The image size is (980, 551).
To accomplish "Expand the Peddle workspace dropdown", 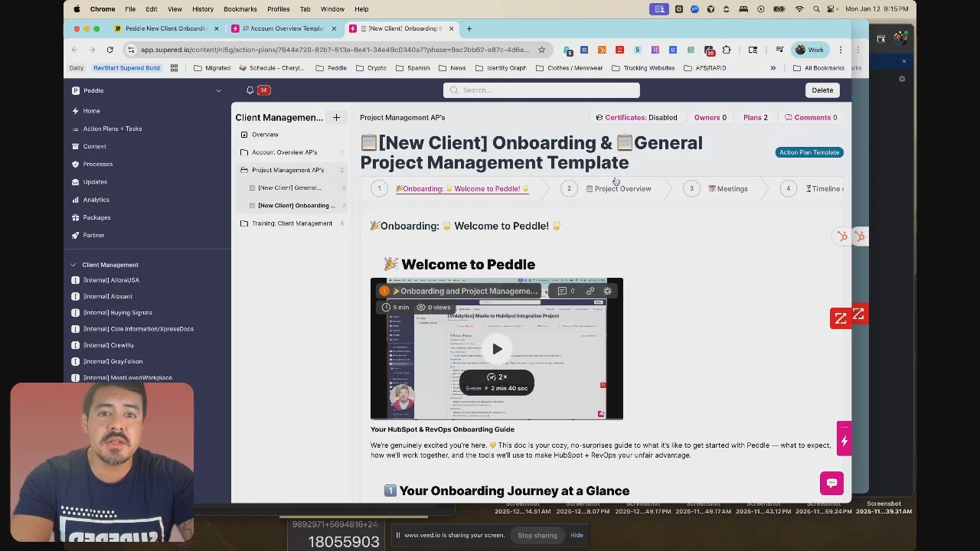I will coord(218,90).
